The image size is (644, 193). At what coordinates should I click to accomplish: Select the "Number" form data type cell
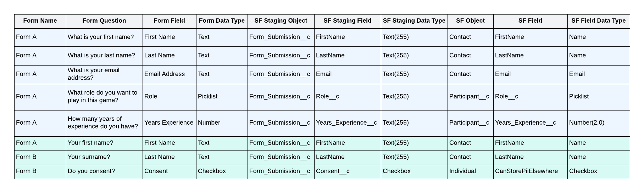[209, 123]
